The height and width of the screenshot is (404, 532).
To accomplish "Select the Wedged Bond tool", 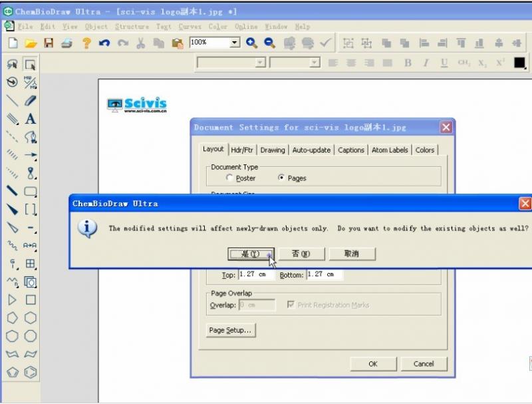I will [x=12, y=210].
